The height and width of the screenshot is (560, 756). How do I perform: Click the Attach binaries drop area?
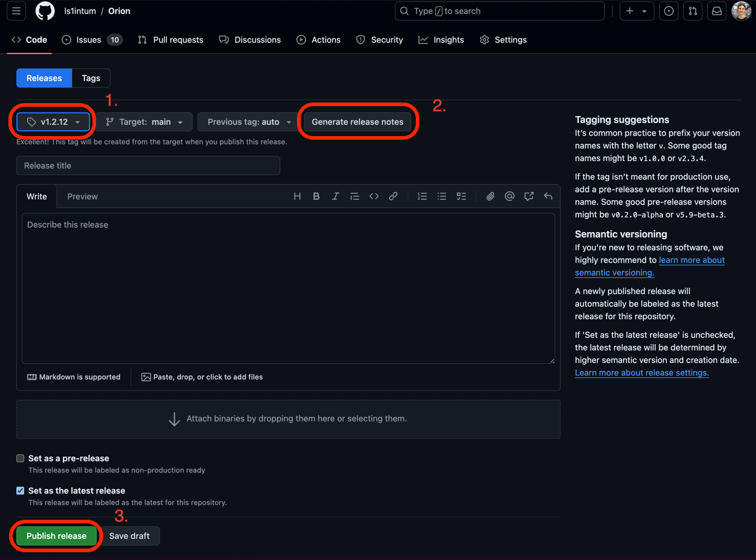pos(289,419)
